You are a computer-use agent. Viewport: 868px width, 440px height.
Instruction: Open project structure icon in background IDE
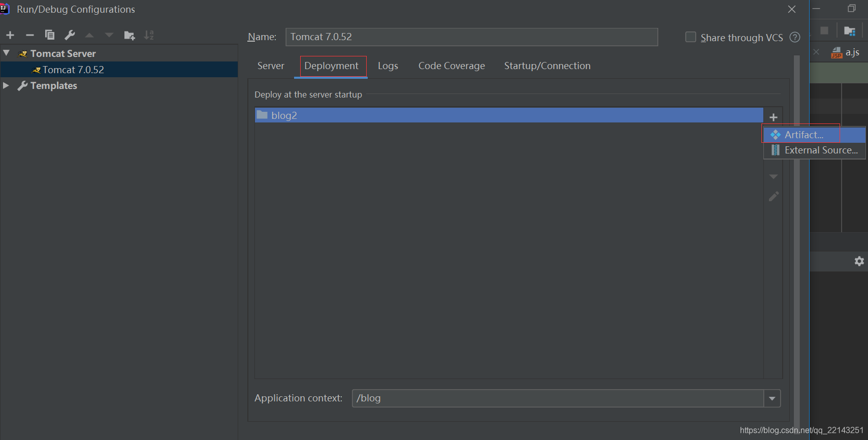pyautogui.click(x=850, y=31)
